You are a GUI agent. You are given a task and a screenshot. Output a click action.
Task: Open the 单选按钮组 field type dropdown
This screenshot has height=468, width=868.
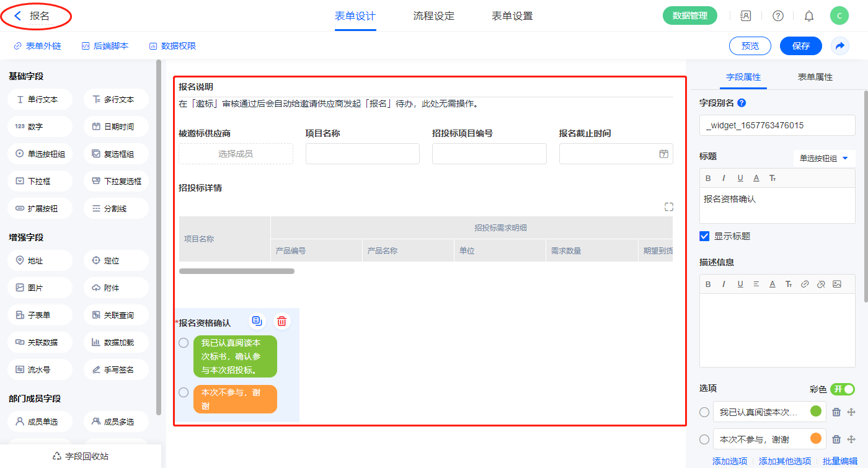(x=824, y=159)
